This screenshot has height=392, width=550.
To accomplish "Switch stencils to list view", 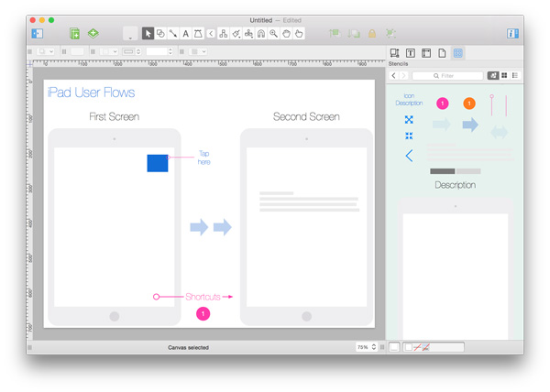I will (x=515, y=76).
